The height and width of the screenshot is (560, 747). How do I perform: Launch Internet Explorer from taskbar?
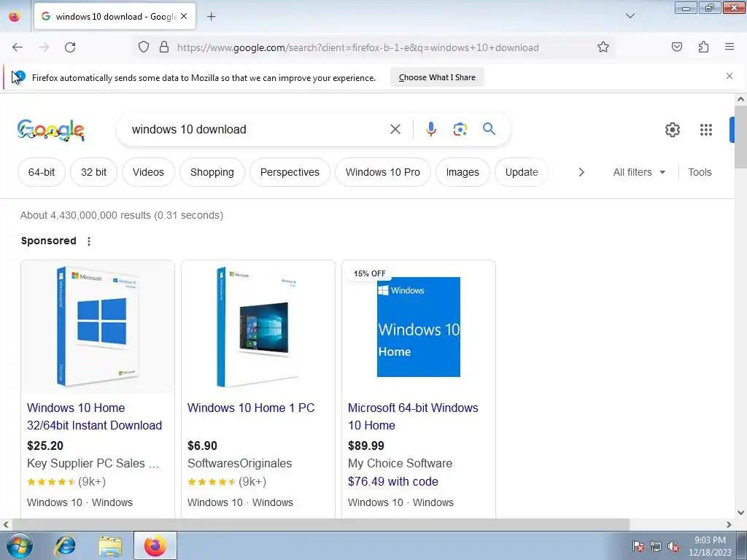coord(65,545)
